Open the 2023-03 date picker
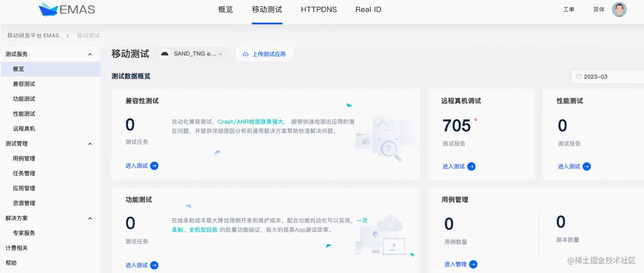Image resolution: width=644 pixels, height=273 pixels. (607, 77)
